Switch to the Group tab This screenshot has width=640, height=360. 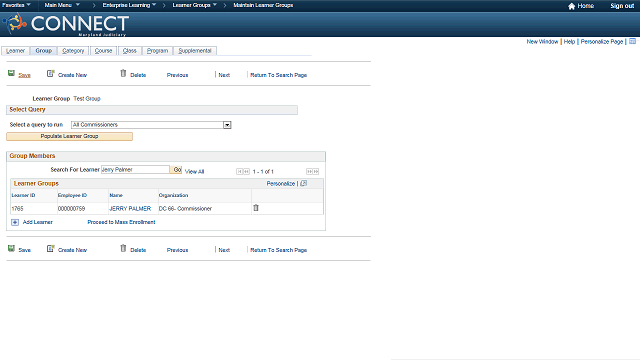tap(43, 51)
